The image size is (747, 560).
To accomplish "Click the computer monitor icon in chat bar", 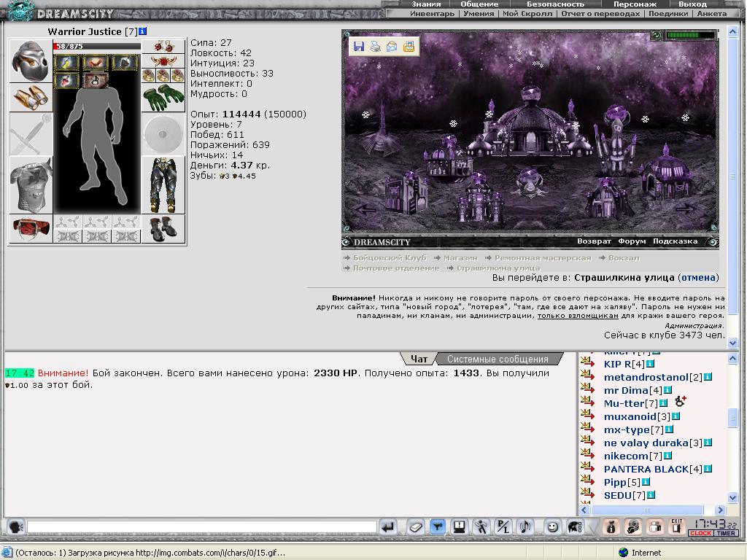I will coord(460,526).
